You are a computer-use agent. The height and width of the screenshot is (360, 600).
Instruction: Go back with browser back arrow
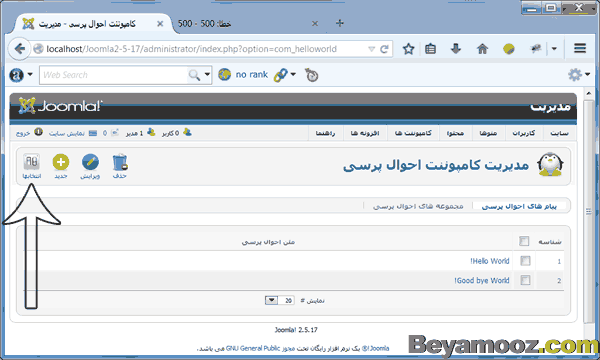[x=19, y=49]
